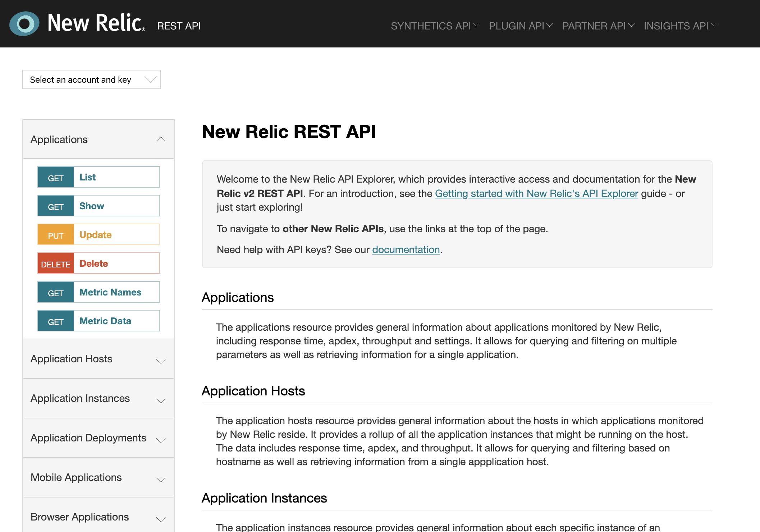The height and width of the screenshot is (532, 760).
Task: Click the PUT badge beside Update
Action: [x=56, y=235]
